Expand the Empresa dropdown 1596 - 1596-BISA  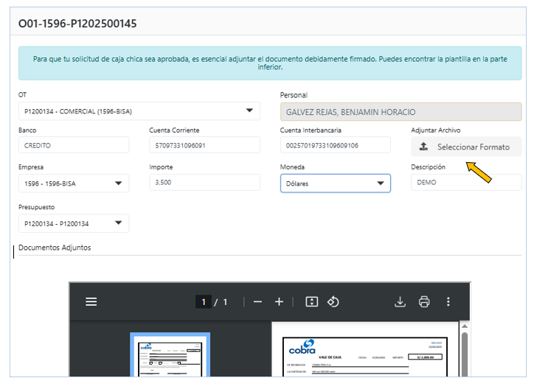74,183
